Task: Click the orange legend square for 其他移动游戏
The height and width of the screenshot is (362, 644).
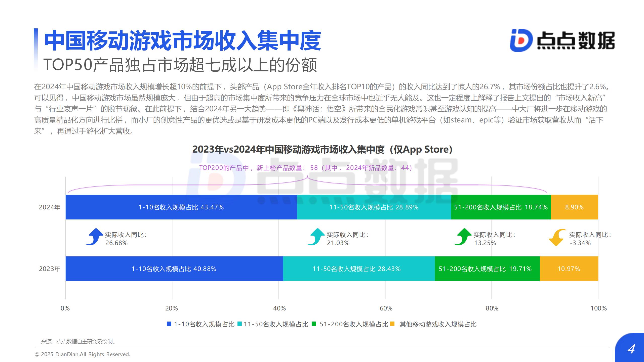Action: tap(392, 324)
